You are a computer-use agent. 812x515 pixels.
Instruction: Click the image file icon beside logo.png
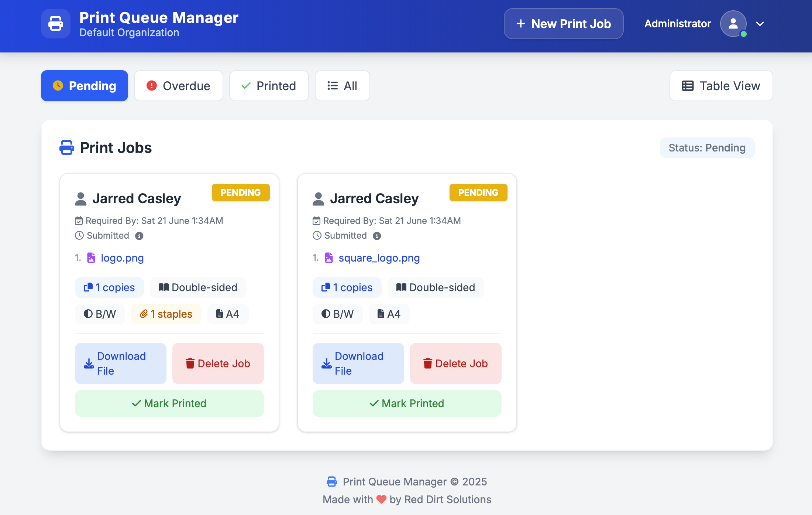91,257
